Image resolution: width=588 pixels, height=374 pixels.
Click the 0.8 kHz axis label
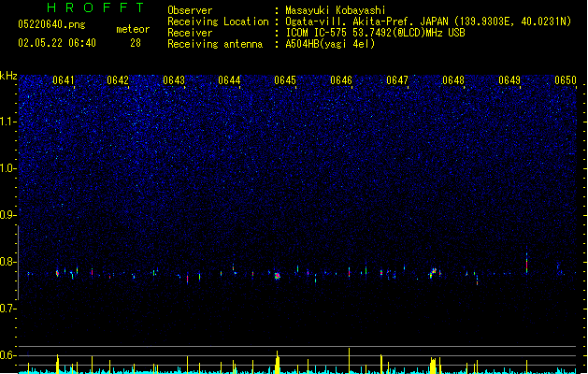pos(7,262)
